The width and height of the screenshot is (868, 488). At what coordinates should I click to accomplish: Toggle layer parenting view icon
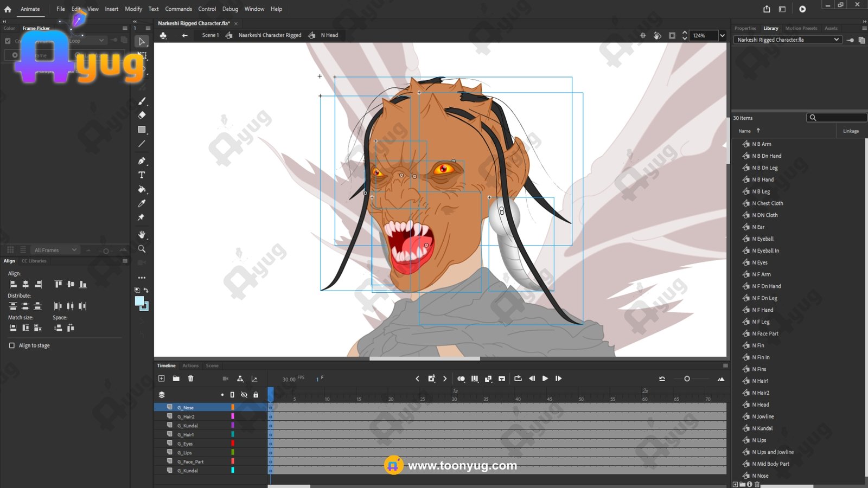240,378
